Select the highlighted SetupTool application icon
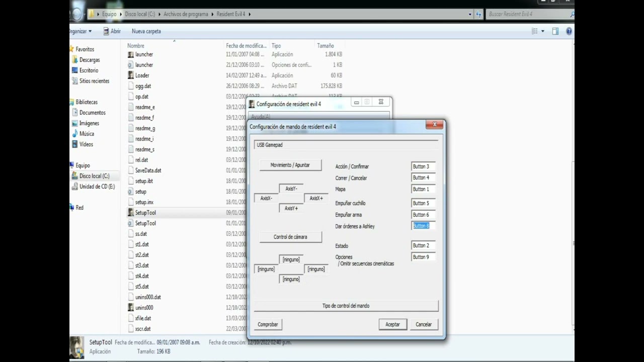 coord(131,213)
